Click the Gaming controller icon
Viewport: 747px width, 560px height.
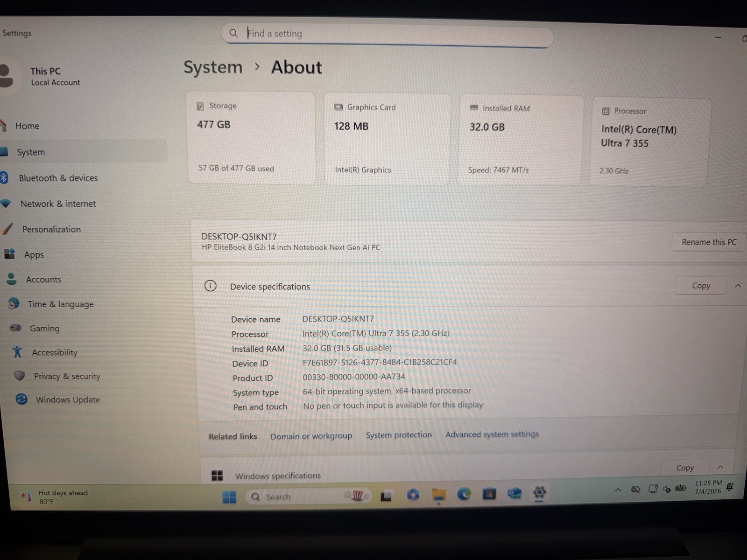point(16,328)
